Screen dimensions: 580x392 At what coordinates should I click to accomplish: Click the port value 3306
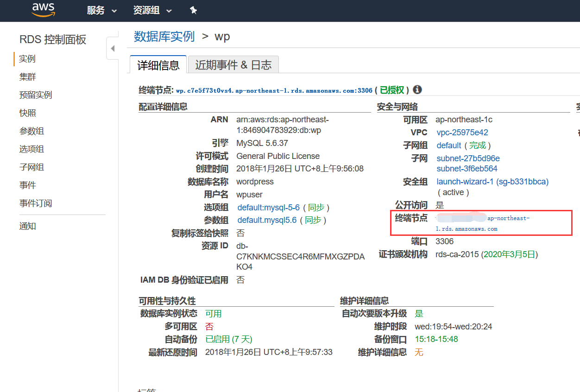click(445, 241)
